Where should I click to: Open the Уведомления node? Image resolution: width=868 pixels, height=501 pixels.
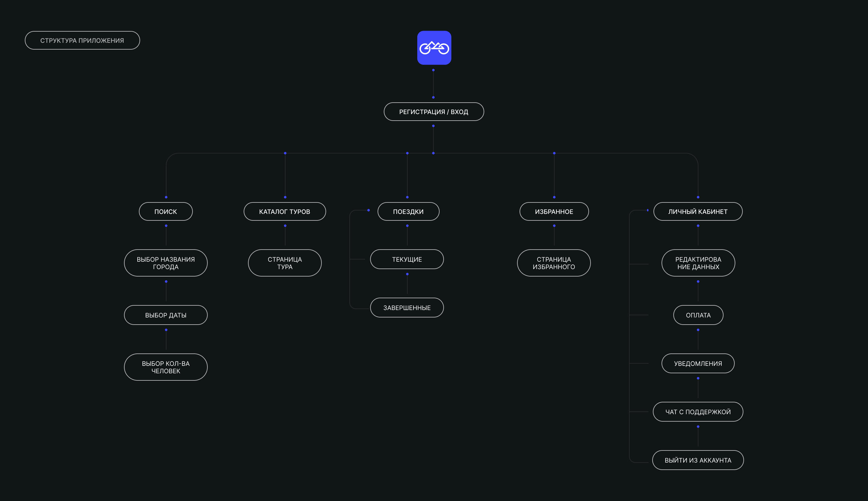tap(698, 363)
